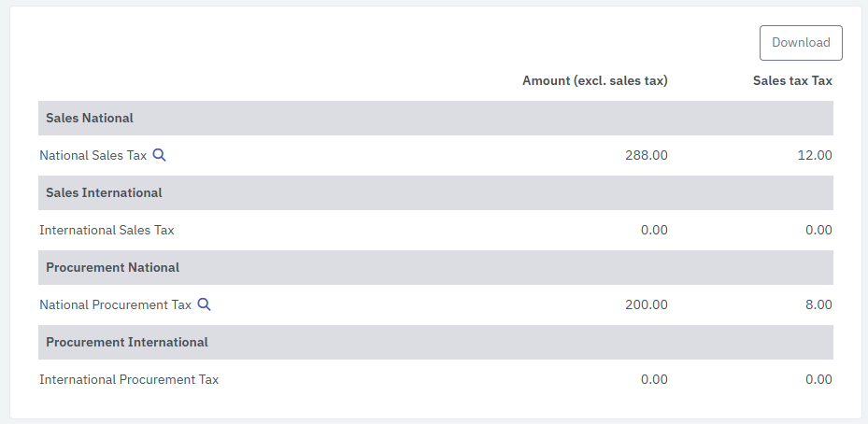Select the International Sales Tax row label
Viewport: 868px width, 424px height.
click(x=107, y=231)
